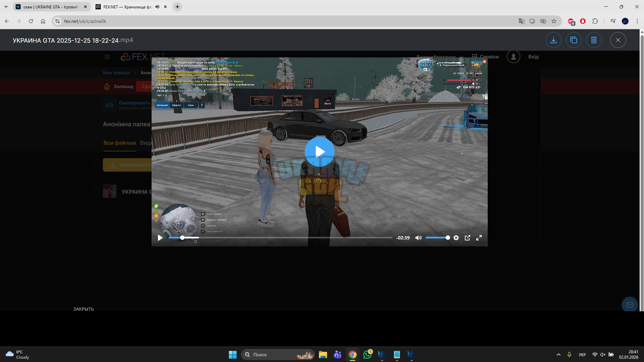644x362 pixels.
Task: Open Google Chrome taskbar icon
Action: pos(353,355)
